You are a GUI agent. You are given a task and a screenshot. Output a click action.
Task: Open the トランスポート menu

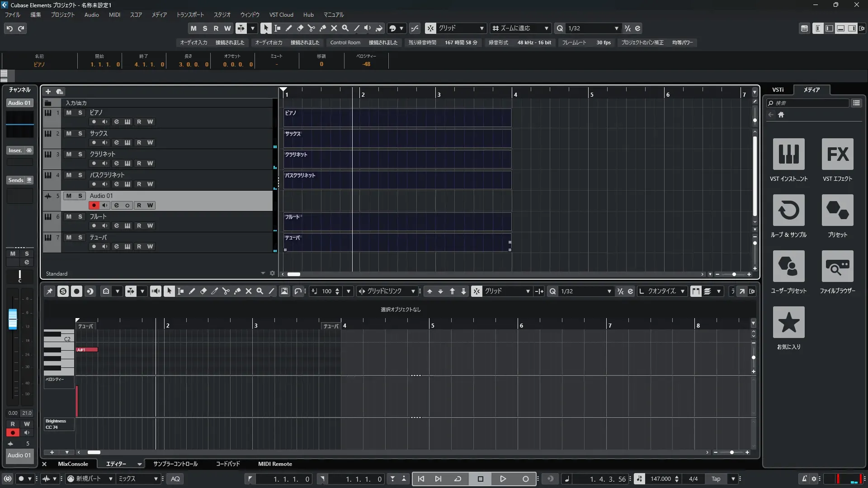pos(190,14)
